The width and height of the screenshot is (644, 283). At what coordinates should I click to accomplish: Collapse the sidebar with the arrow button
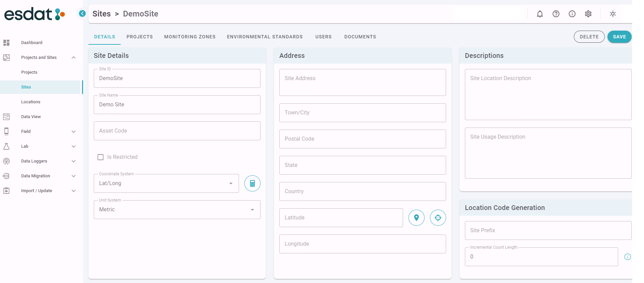[82, 13]
